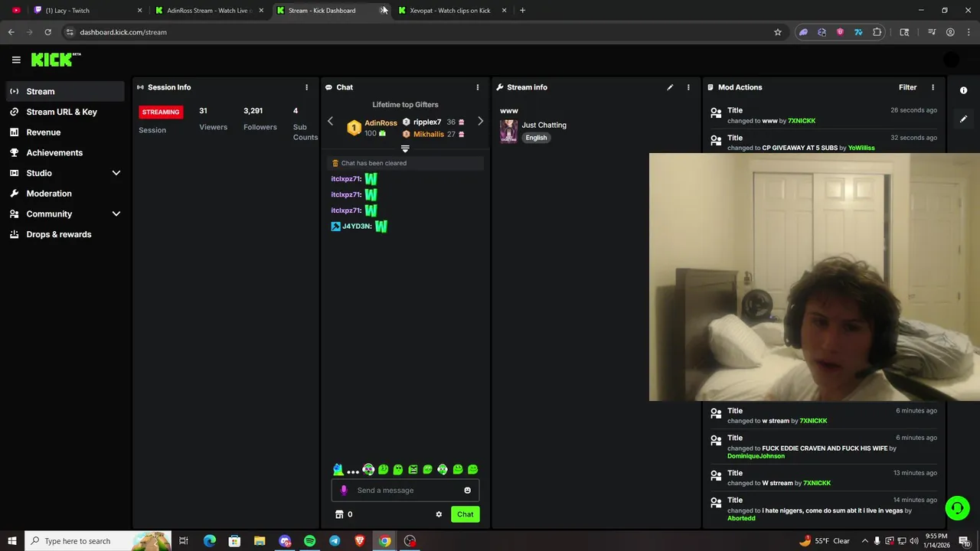Click the support headset bubble
980x551 pixels.
pyautogui.click(x=956, y=508)
